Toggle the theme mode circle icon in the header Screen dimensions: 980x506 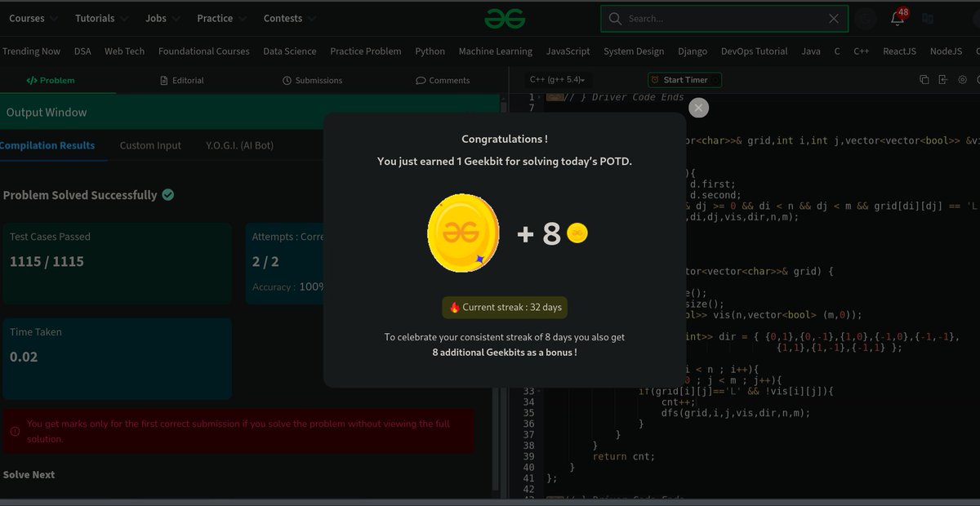click(x=866, y=19)
